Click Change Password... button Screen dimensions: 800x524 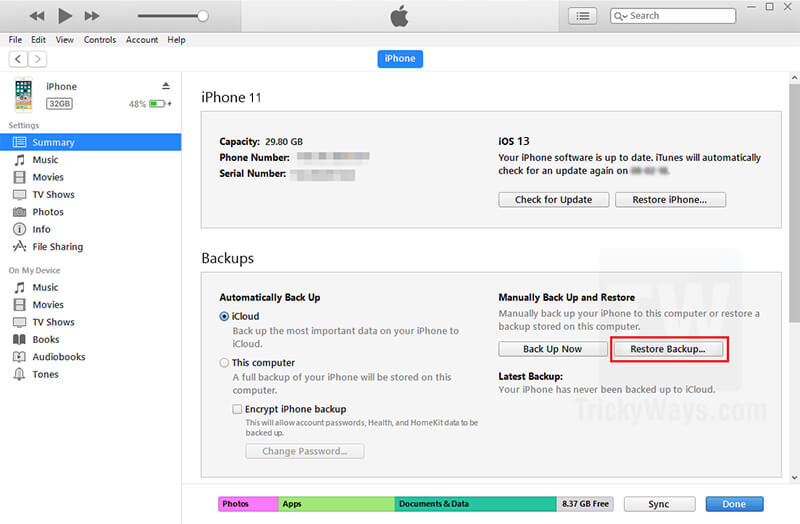[305, 451]
